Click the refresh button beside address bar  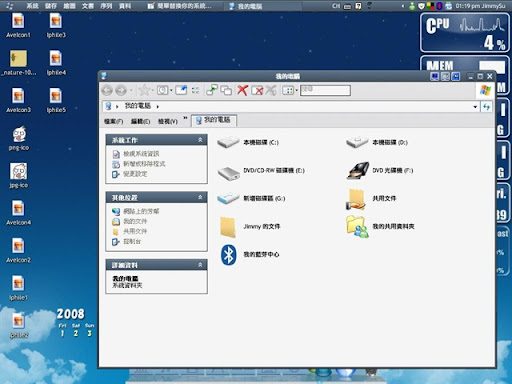pos(486,107)
